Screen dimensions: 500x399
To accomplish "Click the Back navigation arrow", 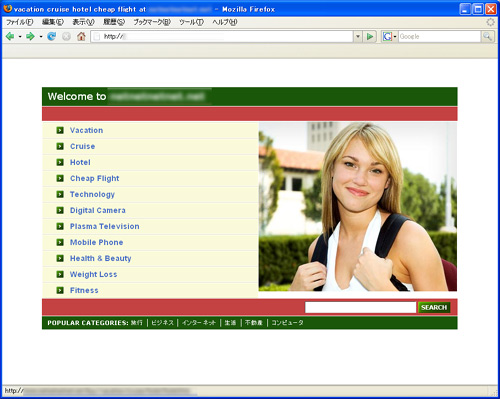I will coord(10,36).
